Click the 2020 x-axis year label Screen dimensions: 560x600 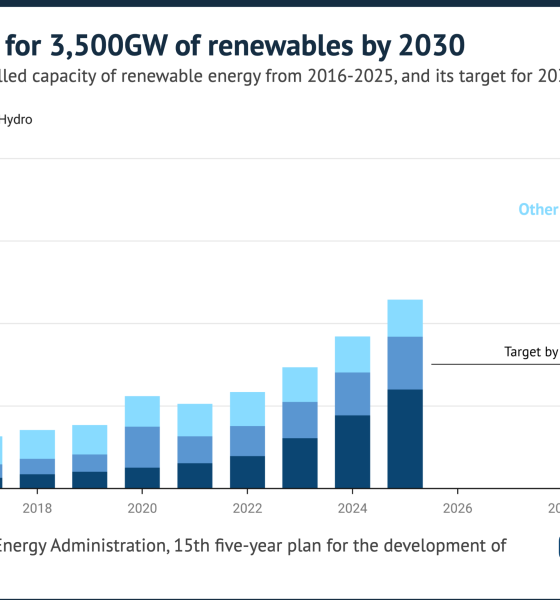pos(142,508)
